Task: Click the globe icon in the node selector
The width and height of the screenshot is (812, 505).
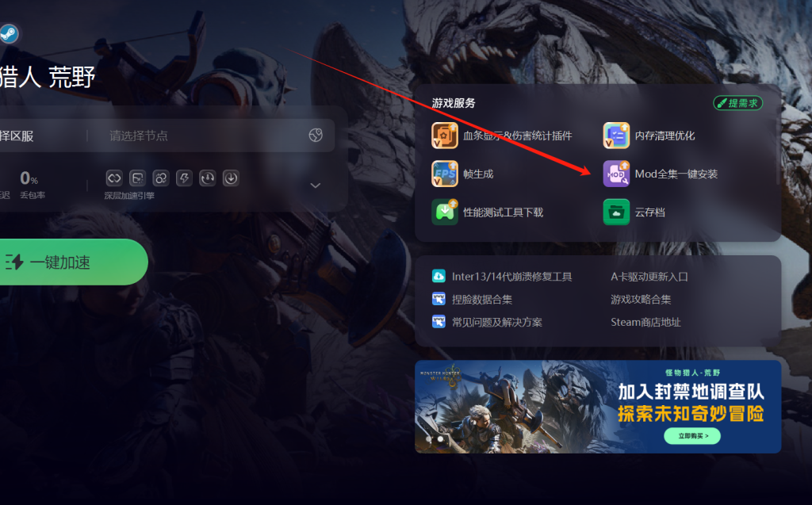Action: tap(316, 136)
